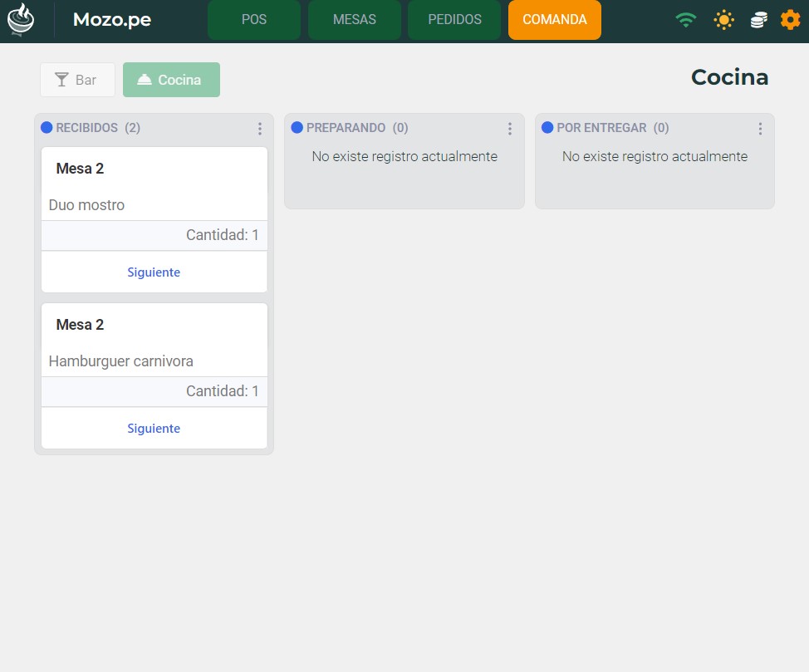Click the blue dot beside PREPARANDO

click(297, 128)
